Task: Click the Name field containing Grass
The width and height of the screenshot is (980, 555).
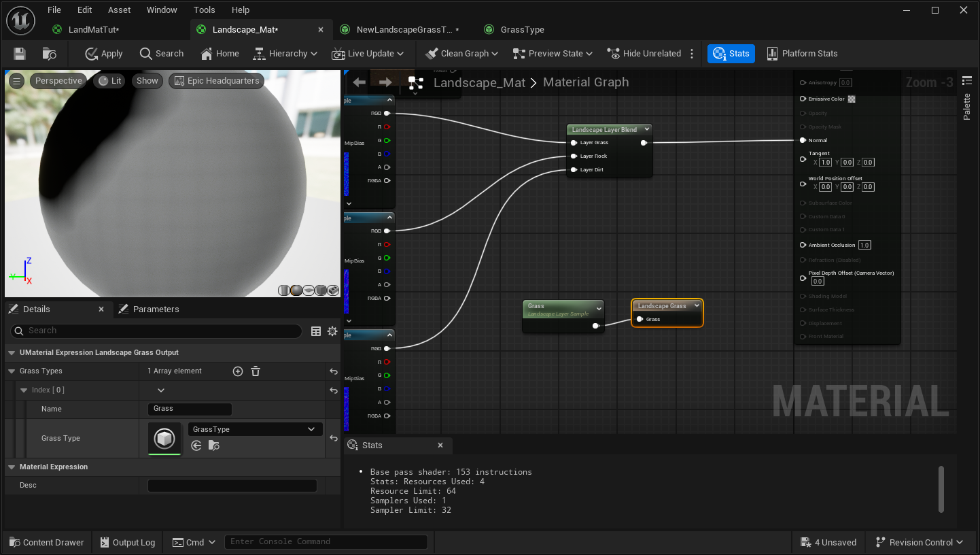Action: (x=190, y=409)
